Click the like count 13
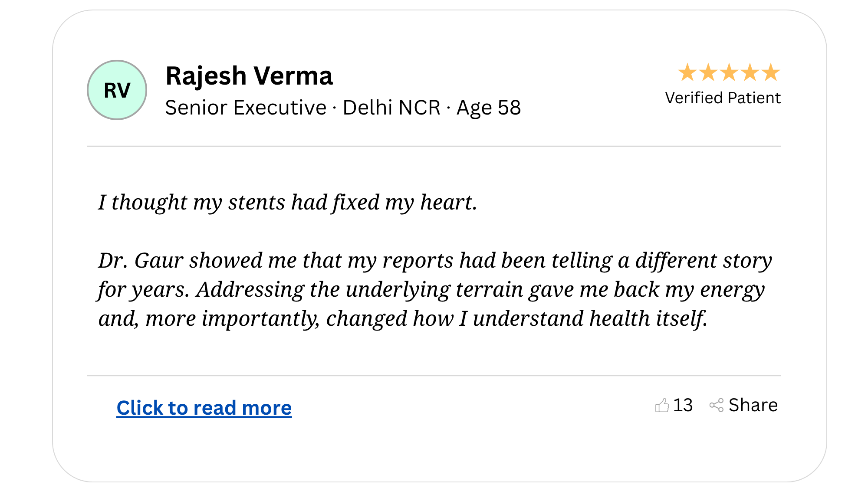Screen dimensions: 868x488 tap(683, 405)
